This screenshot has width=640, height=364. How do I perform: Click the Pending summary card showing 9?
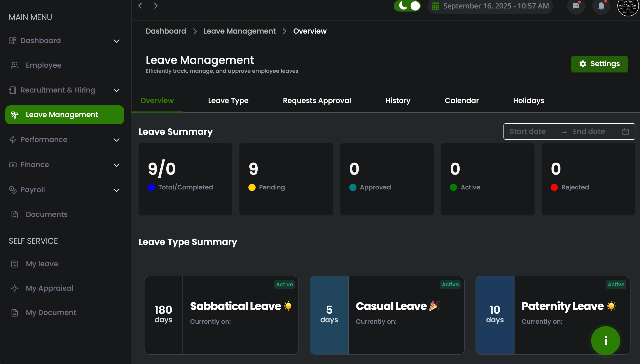pos(286,179)
